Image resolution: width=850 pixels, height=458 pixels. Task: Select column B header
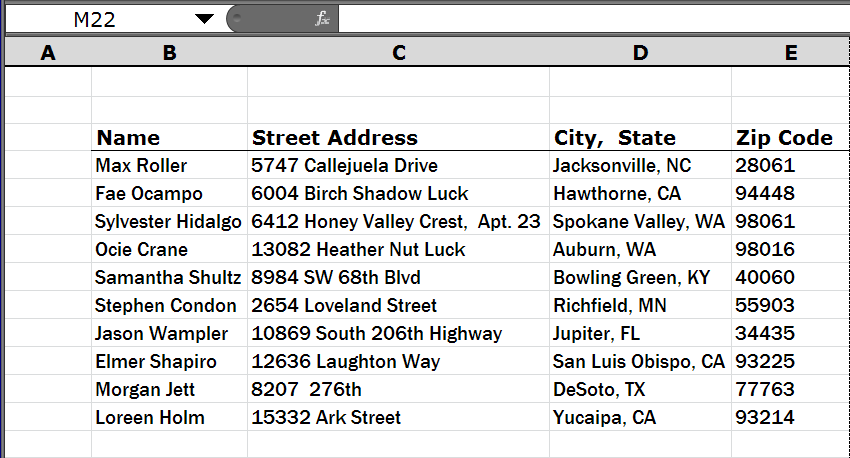170,53
